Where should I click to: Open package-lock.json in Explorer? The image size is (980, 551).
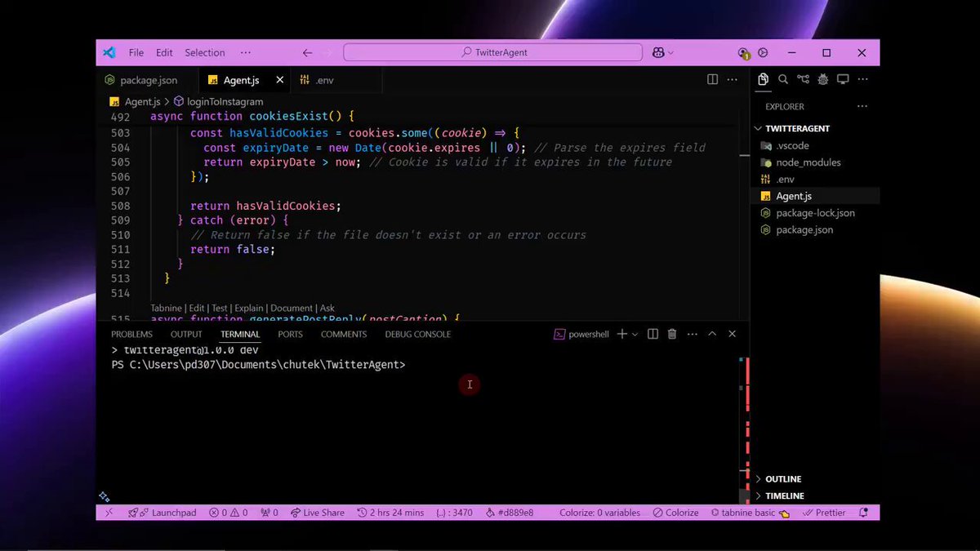pos(815,213)
